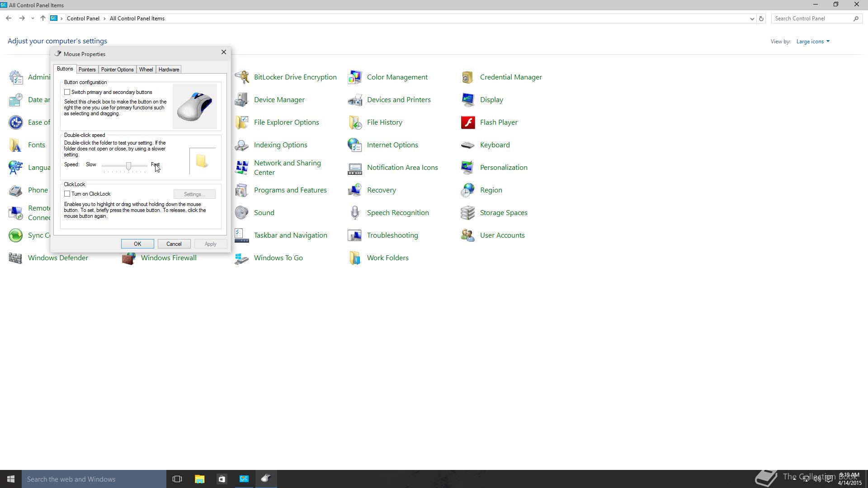Open Personalization icon
The height and width of the screenshot is (488, 868).
(x=468, y=168)
